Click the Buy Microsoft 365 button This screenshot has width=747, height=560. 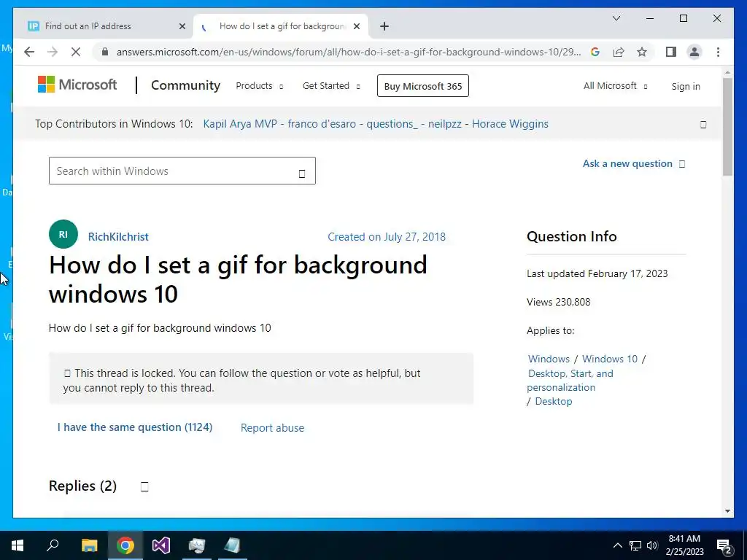[x=423, y=86]
